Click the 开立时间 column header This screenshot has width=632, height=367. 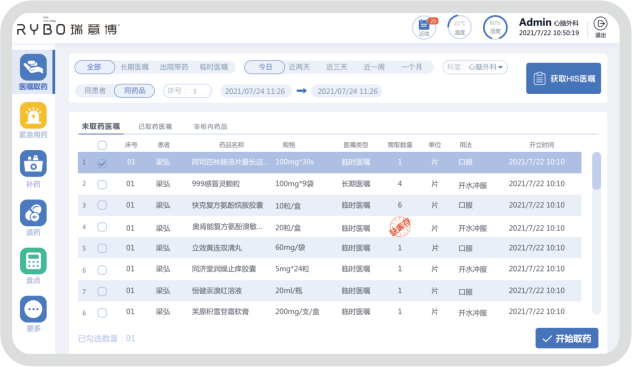(x=541, y=145)
